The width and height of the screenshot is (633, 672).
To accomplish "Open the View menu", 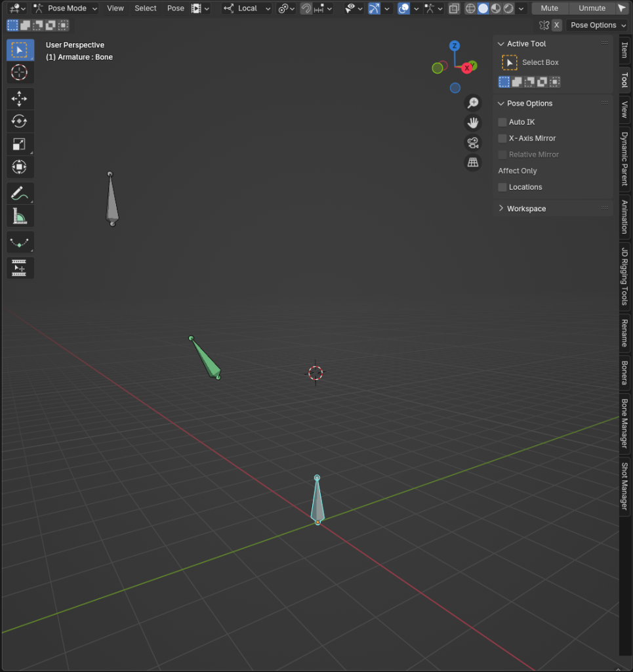I will pos(115,8).
